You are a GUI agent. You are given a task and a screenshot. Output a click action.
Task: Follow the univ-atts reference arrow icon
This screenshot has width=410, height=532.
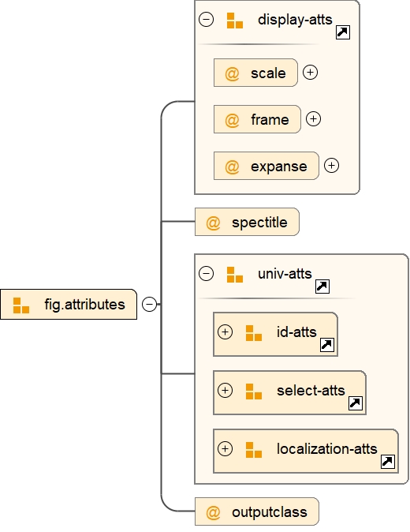tap(322, 287)
